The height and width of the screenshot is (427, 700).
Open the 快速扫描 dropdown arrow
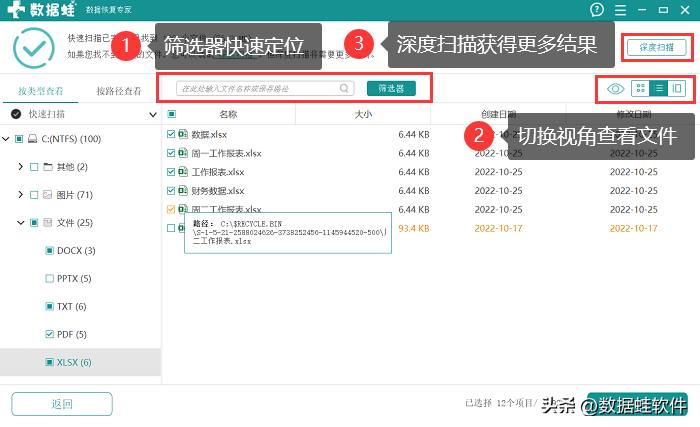click(153, 114)
